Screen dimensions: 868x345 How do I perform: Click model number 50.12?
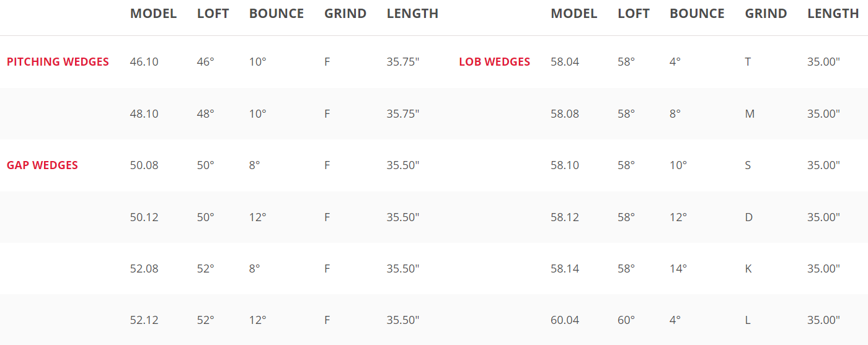(144, 217)
